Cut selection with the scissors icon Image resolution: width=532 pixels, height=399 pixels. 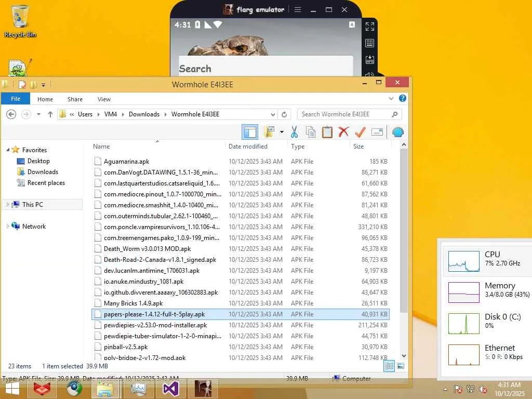294,132
